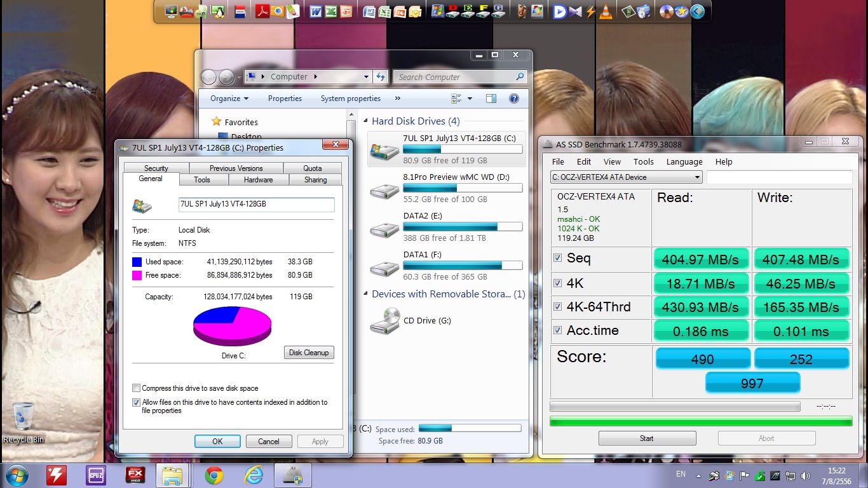Screen dimensions: 868x488
Task: Click the drive label text field
Action: tap(257, 204)
